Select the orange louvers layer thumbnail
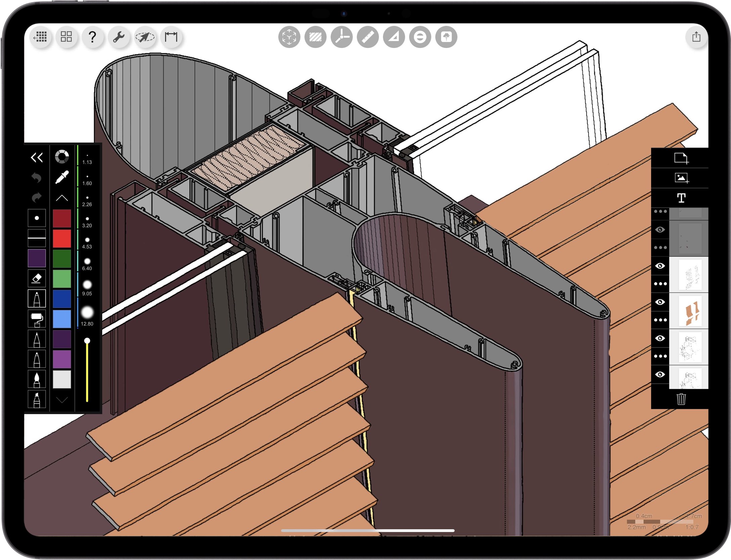This screenshot has height=560, width=731. point(689,311)
